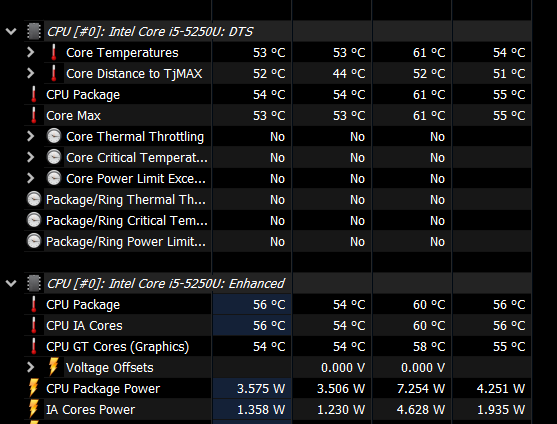Screen dimensions: 557x424
Task: Click the 4.251 W average package power
Action: click(501, 388)
